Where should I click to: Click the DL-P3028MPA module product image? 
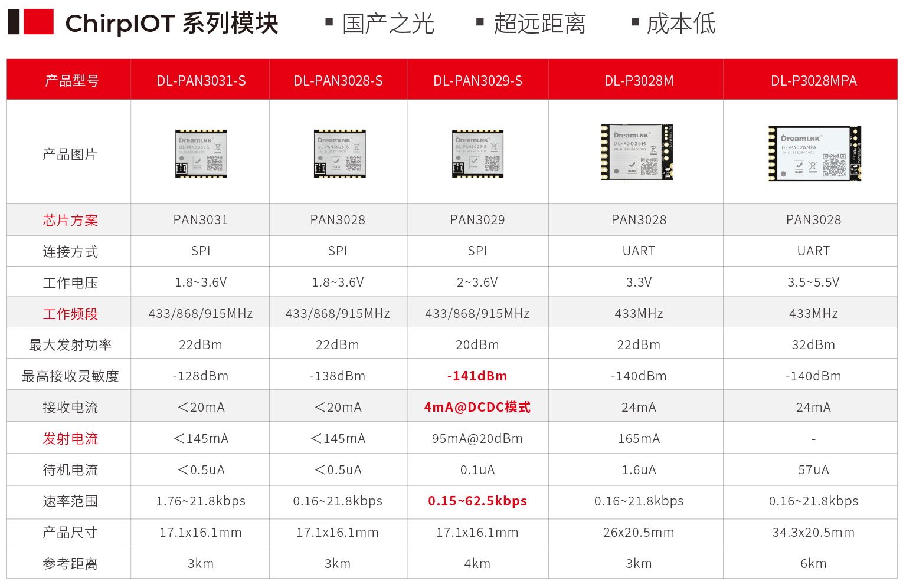(x=815, y=153)
